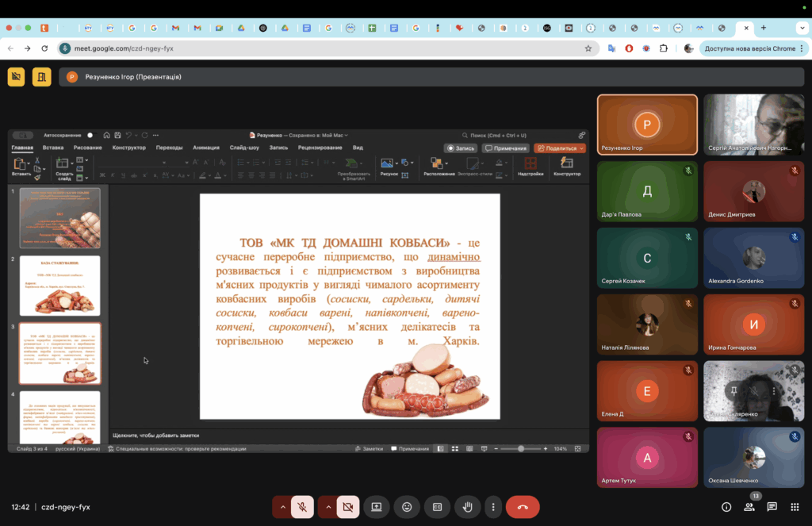Viewport: 812px width, 526px height.
Task: Open the Chrome extensions puzzle icon
Action: pos(664,48)
